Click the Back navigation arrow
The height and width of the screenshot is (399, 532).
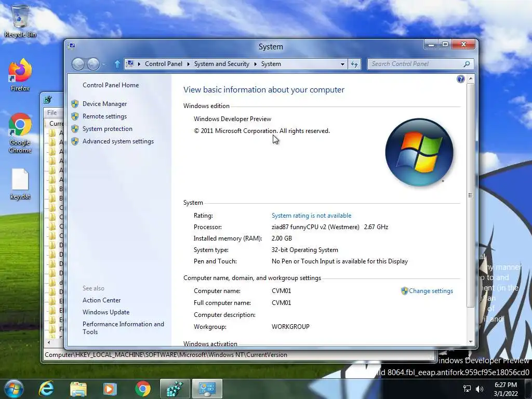tap(78, 64)
